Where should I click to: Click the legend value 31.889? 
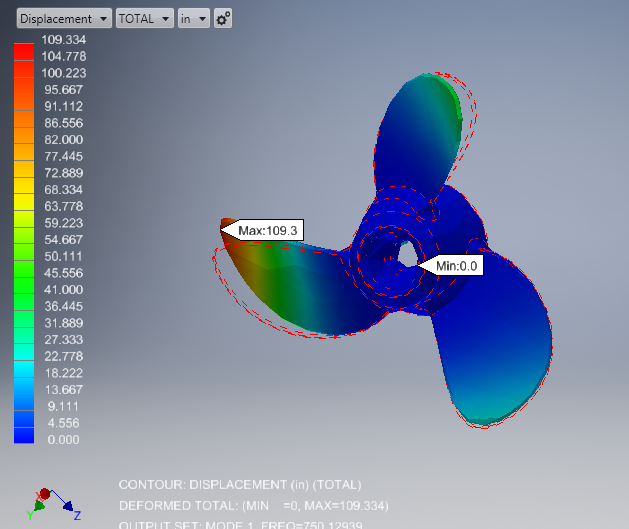[x=64, y=323]
